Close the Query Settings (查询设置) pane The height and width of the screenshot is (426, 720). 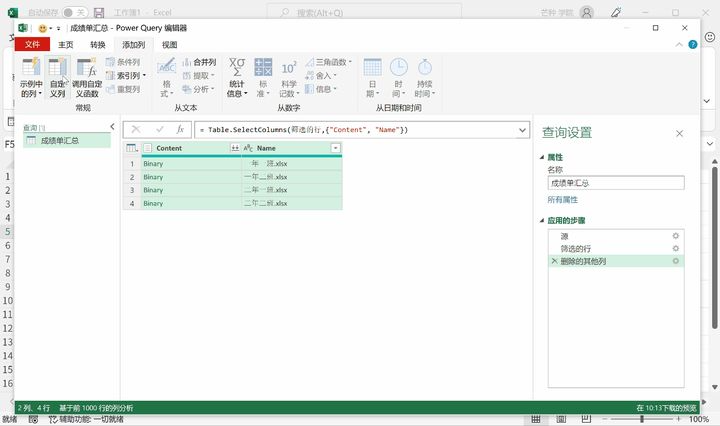pyautogui.click(x=680, y=134)
